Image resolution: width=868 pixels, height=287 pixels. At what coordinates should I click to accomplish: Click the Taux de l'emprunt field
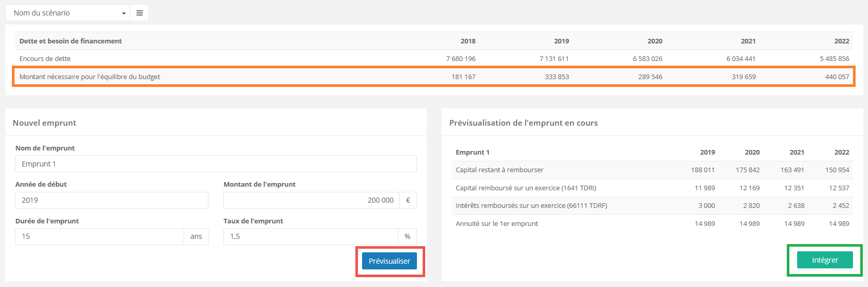pos(310,236)
